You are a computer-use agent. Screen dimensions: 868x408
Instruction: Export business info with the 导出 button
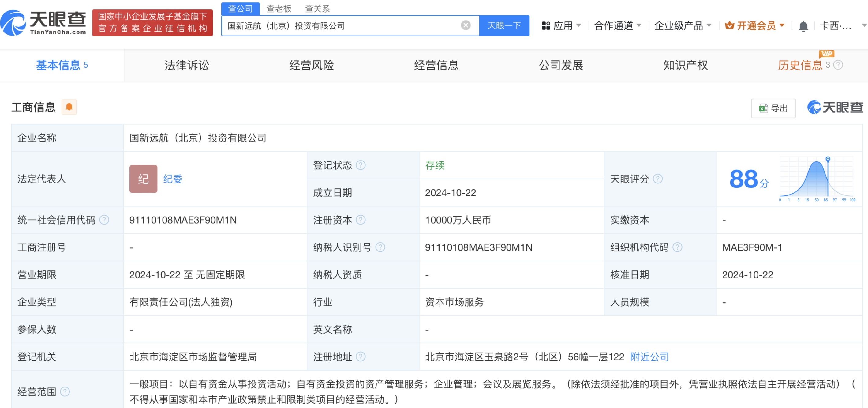(x=773, y=108)
